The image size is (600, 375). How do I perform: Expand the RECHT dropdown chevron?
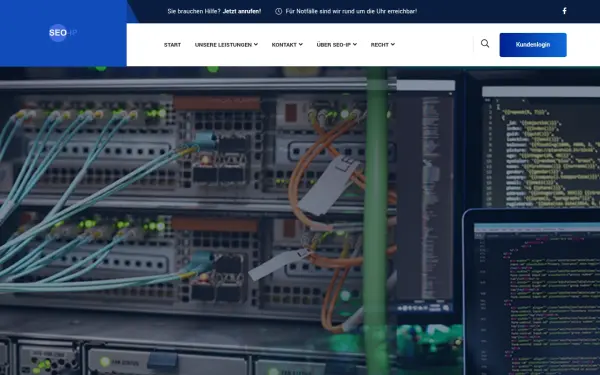point(393,44)
